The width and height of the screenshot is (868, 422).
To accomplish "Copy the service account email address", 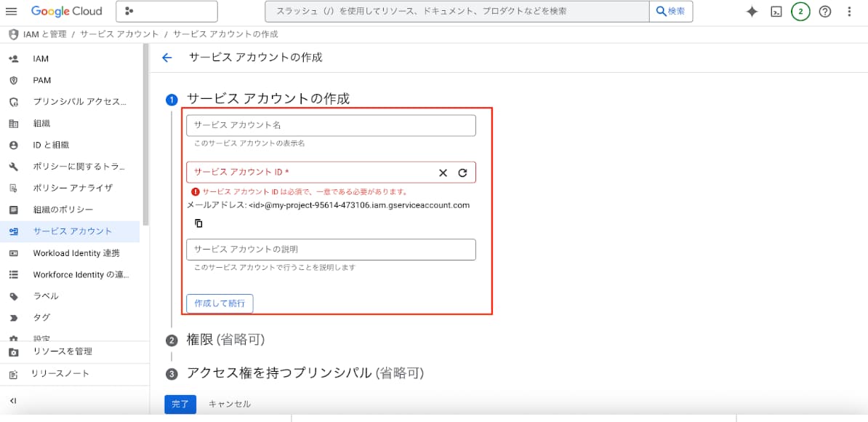I will pos(198,223).
